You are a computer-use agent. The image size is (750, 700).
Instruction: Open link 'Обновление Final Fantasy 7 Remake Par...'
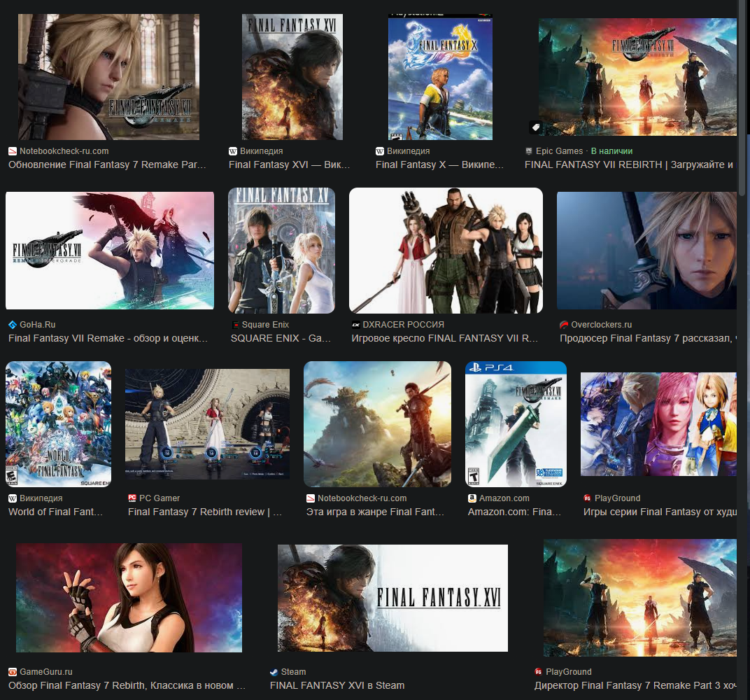pos(107,164)
